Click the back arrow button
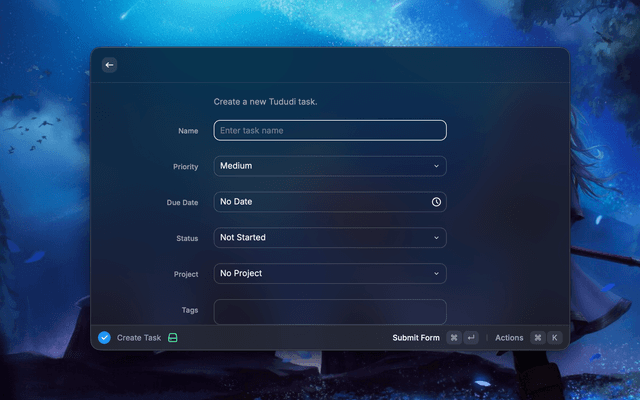Viewport: 640px width, 400px height. tap(110, 65)
